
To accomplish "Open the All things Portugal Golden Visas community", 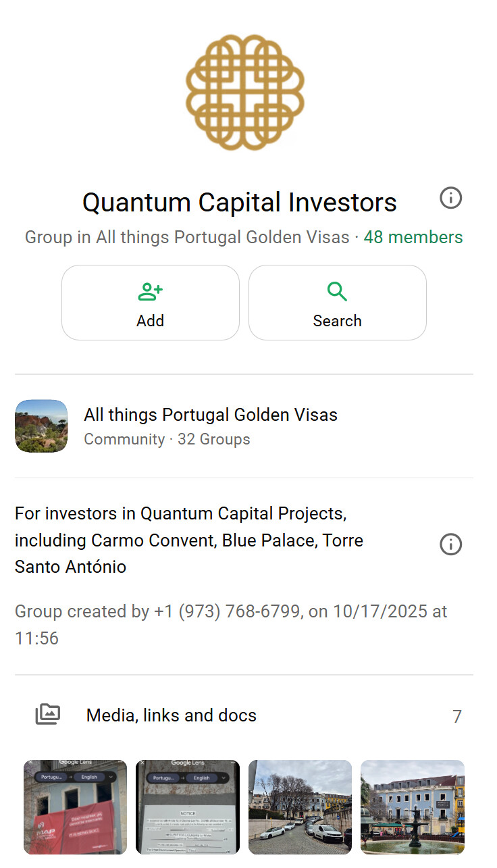I will click(210, 415).
